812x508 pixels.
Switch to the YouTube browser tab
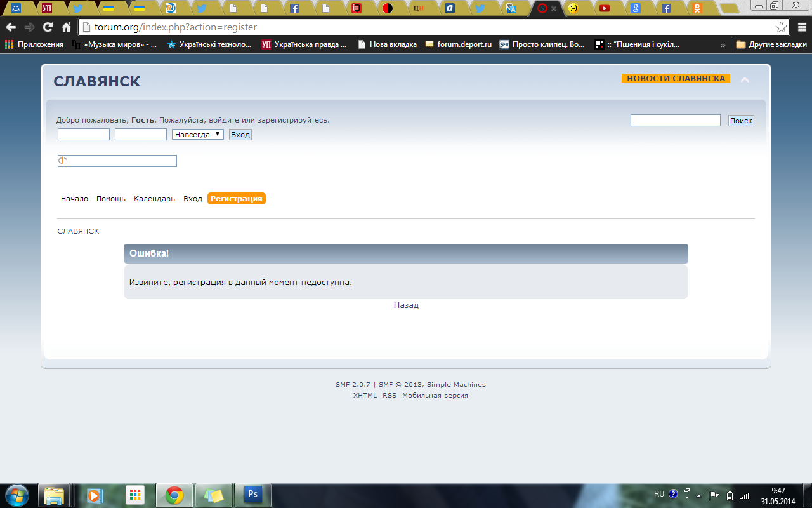pos(605,8)
